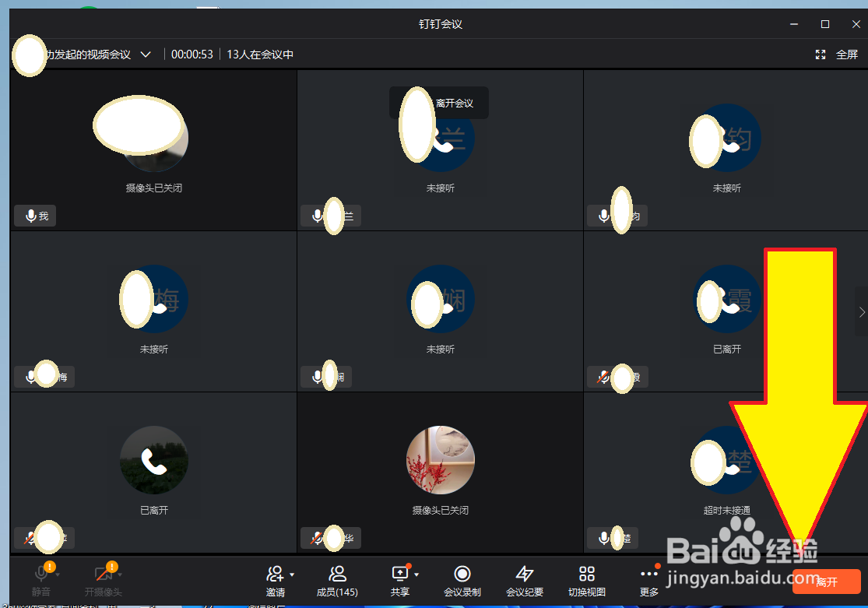Click the 全屏 fullscreen button
Image resolution: width=868 pixels, height=608 pixels.
[836, 54]
